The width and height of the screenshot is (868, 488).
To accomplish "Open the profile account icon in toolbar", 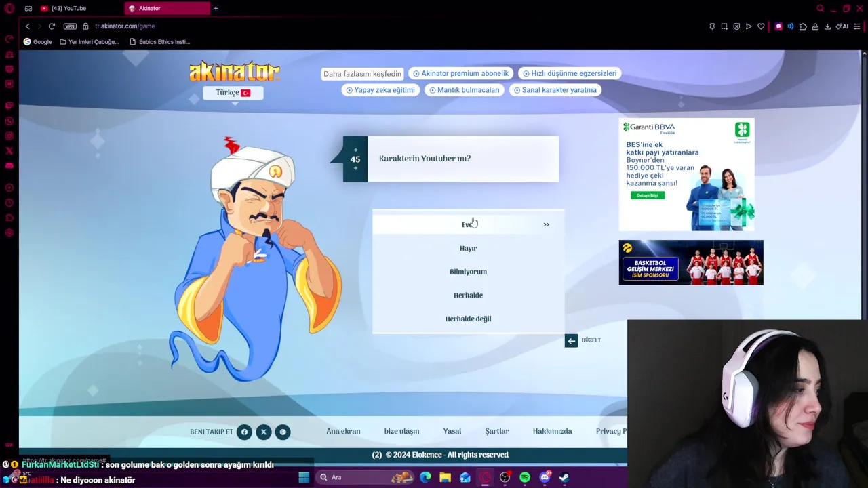I will coord(815,26).
